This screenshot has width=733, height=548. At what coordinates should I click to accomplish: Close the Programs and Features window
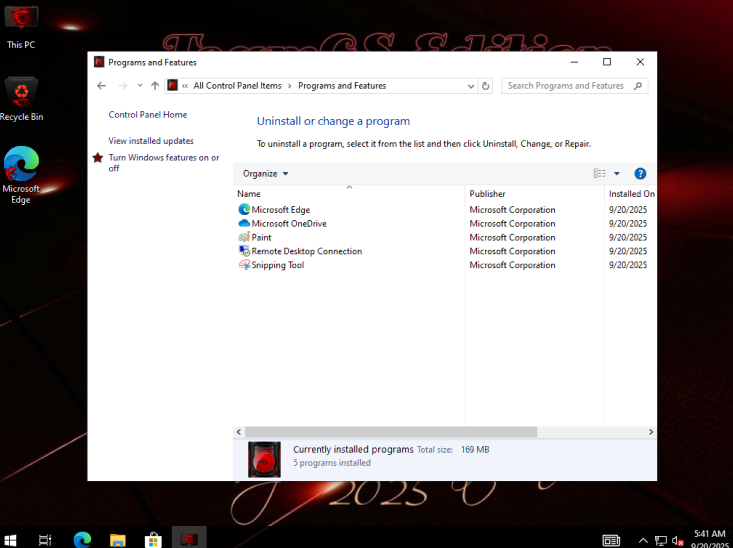pos(640,62)
